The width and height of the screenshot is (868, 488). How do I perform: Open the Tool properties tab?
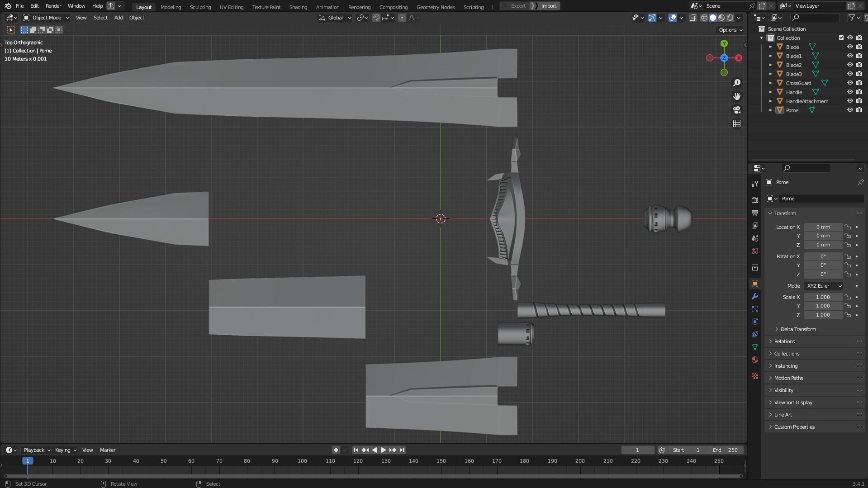(x=754, y=184)
